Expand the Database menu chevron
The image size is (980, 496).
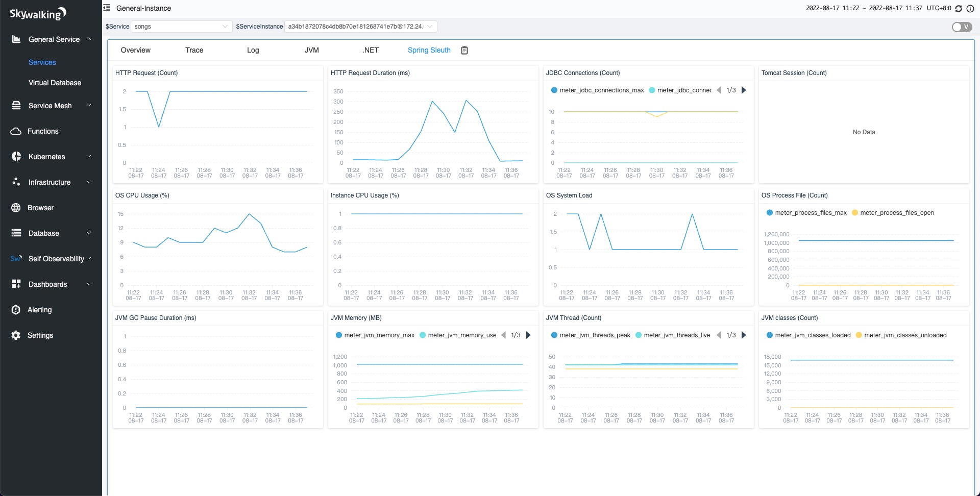pyautogui.click(x=89, y=233)
